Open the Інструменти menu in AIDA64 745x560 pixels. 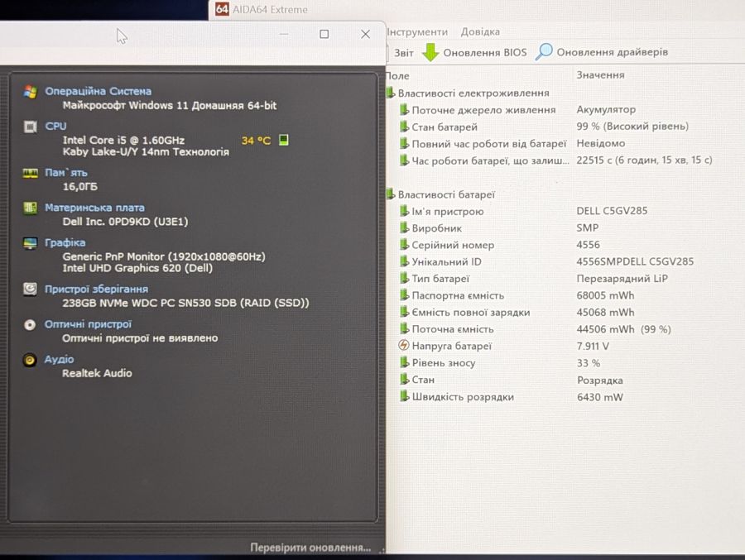click(x=417, y=31)
